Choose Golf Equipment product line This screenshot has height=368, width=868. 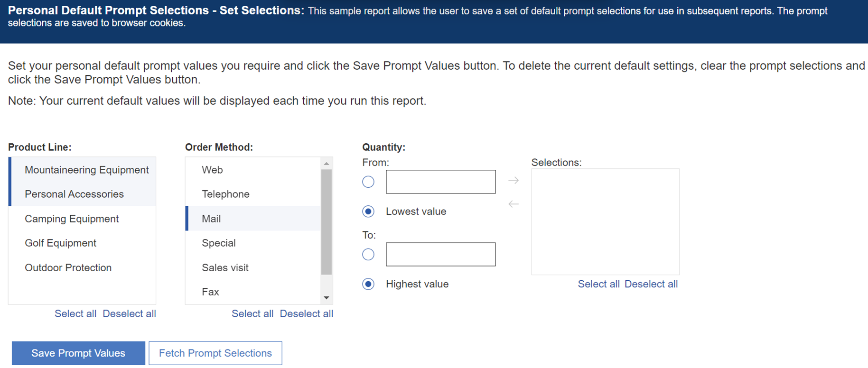click(60, 243)
